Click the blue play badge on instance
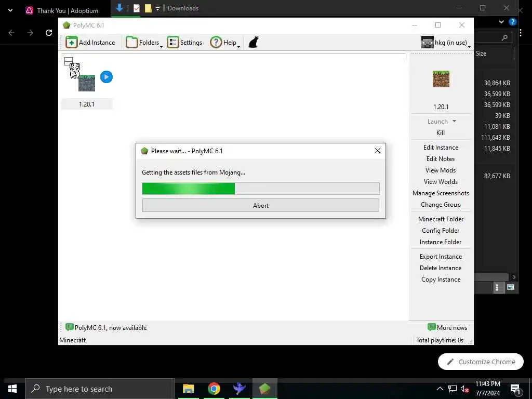The height and width of the screenshot is (399, 532). click(107, 77)
